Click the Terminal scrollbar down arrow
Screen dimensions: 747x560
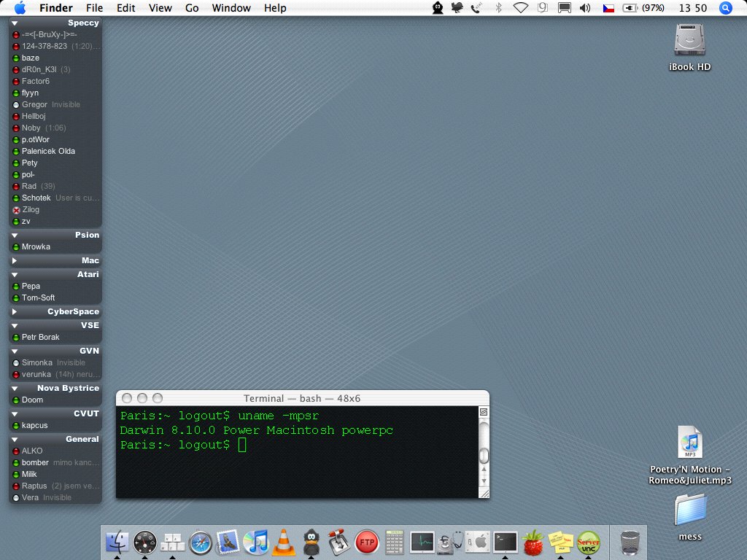[482, 481]
